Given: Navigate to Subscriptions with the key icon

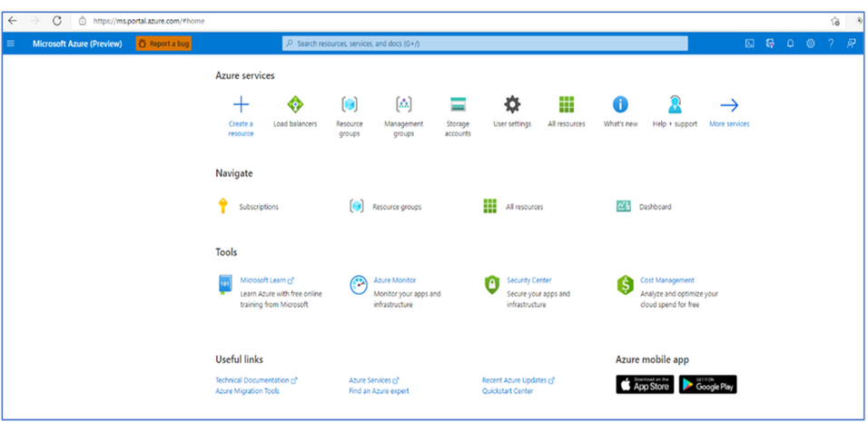Looking at the screenshot, I should coord(222,206).
